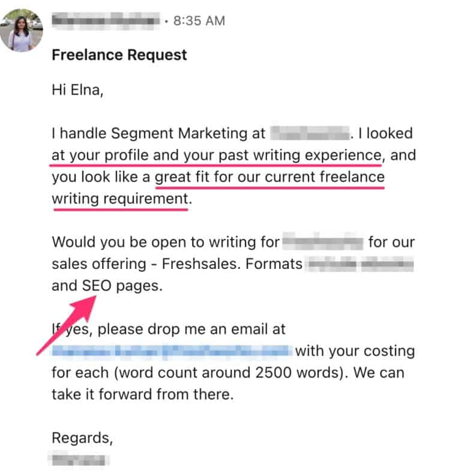Screen dimensions: 461x476
Task: Click the blurred text after "Formats"
Action: coord(360,264)
